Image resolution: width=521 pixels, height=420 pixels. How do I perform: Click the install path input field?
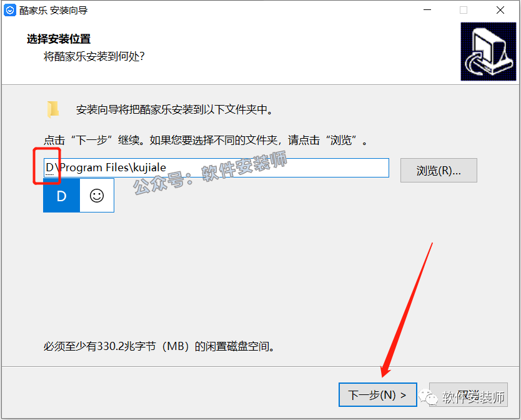coord(216,167)
